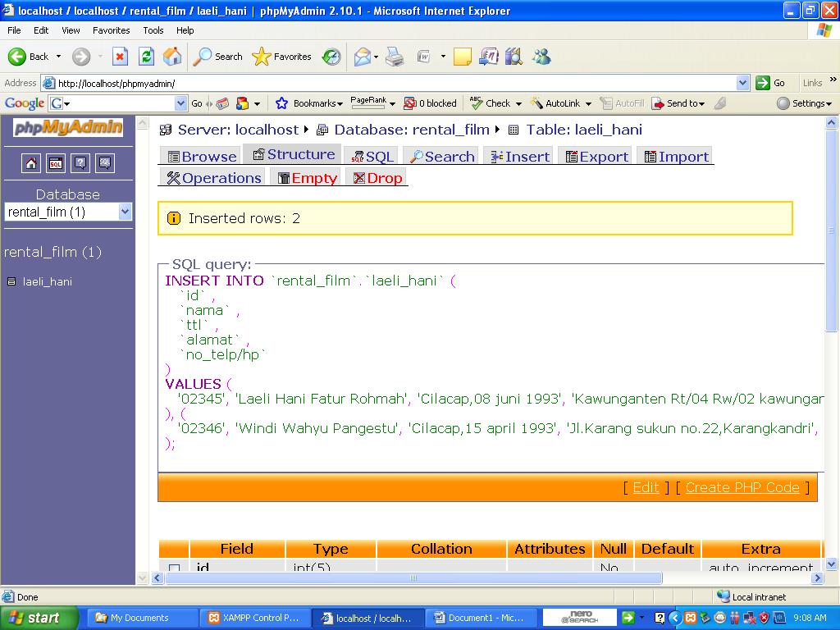The image size is (840, 630).
Task: Tick the checkbox for the id field row
Action: point(174,568)
